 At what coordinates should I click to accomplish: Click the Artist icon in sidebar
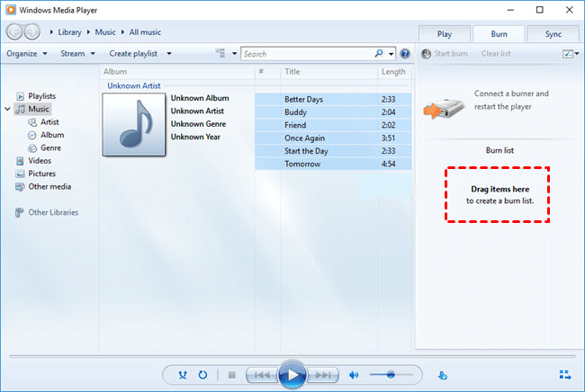pos(32,122)
